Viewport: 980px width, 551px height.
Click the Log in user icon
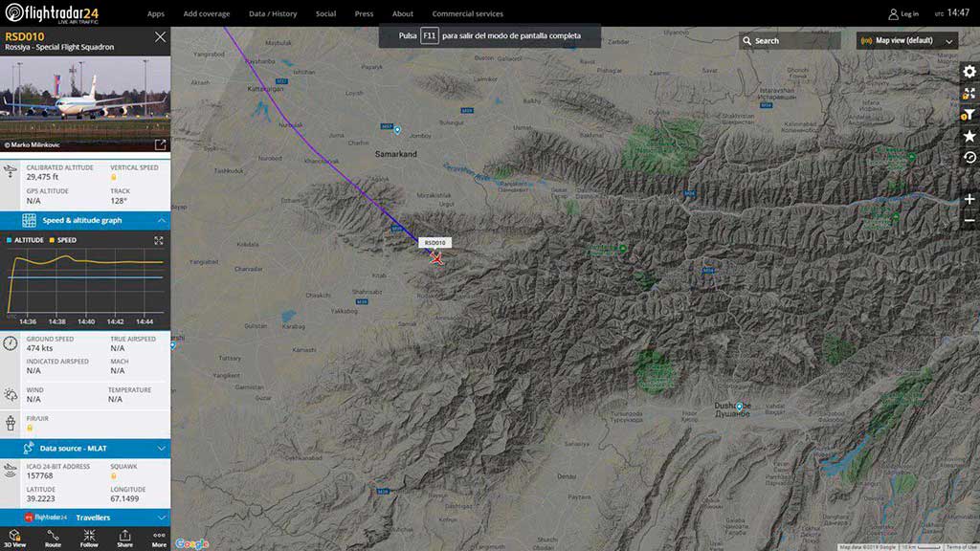[893, 13]
